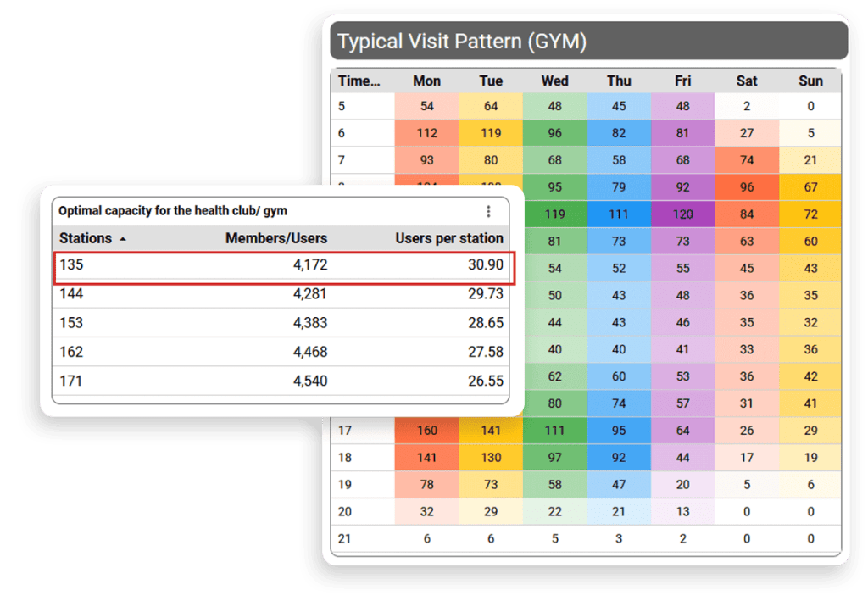This screenshot has width=868, height=601.
Task: Click the Sat column header
Action: pos(747,81)
